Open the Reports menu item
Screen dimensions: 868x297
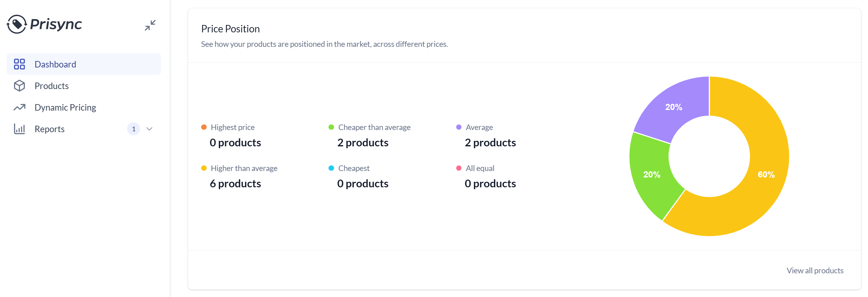(50, 129)
